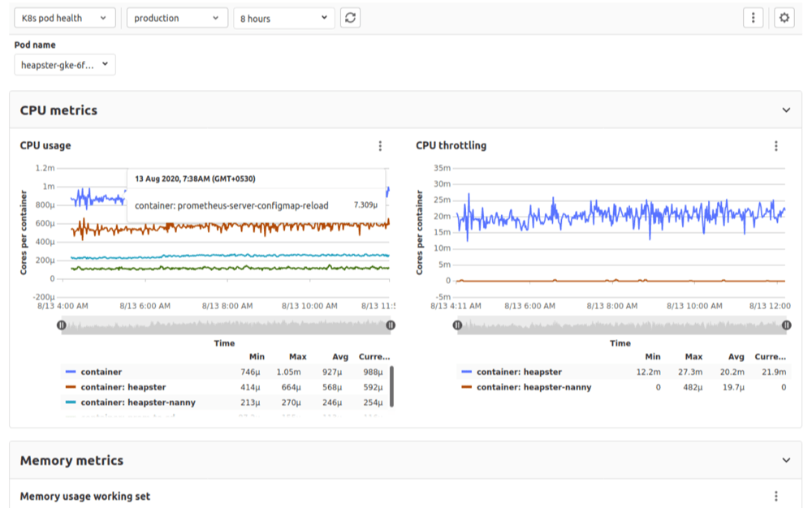Screen dimensions: 812x508
Task: Refresh the dashboard data
Action: [x=349, y=17]
